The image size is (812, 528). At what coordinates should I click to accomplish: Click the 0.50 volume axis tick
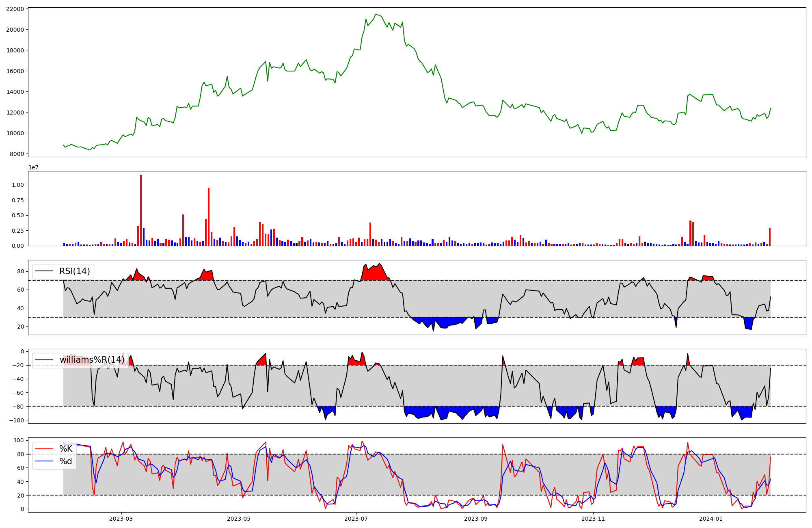[18, 215]
